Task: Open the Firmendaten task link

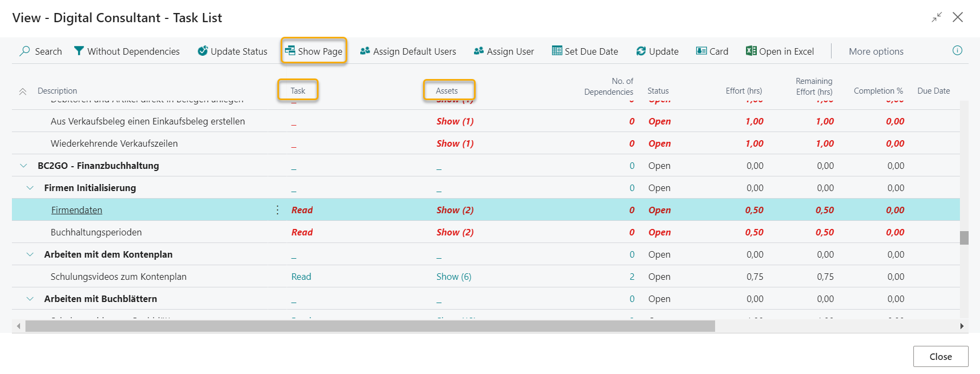Action: [x=76, y=210]
